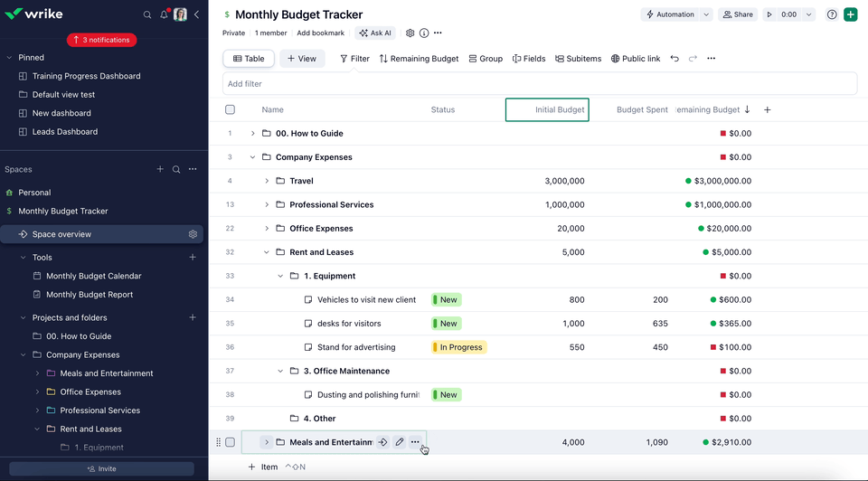Toggle the select-all checkbox in table header
Viewport: 868px width, 481px height.
[x=230, y=110]
